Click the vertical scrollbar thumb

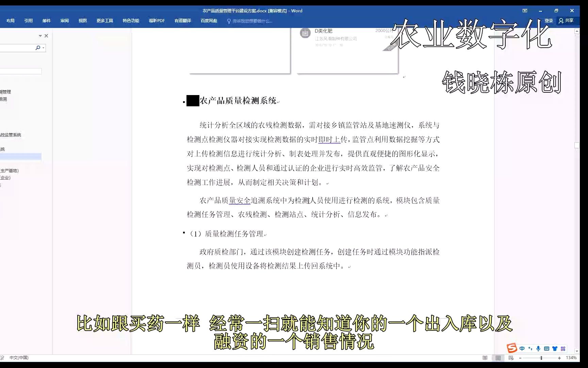click(577, 145)
